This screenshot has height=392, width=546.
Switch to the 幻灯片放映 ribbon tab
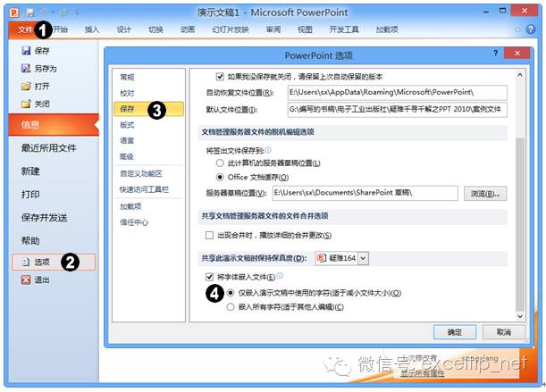tap(231, 29)
